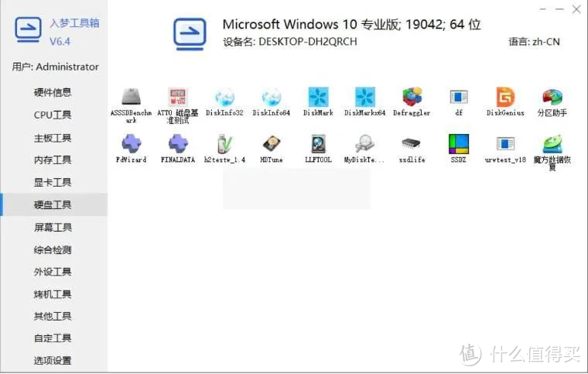This screenshot has height=374, width=588.
Task: Open DiskMark benchmark
Action: [x=318, y=102]
